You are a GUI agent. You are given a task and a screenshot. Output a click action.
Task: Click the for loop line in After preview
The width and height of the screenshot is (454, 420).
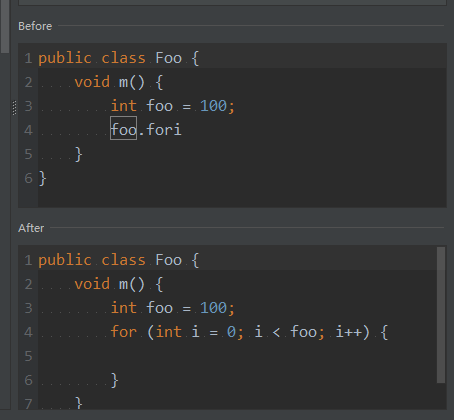249,332
